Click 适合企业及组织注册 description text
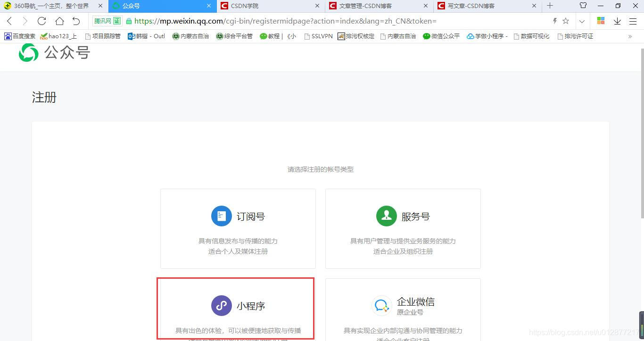The image size is (644, 341). (403, 251)
